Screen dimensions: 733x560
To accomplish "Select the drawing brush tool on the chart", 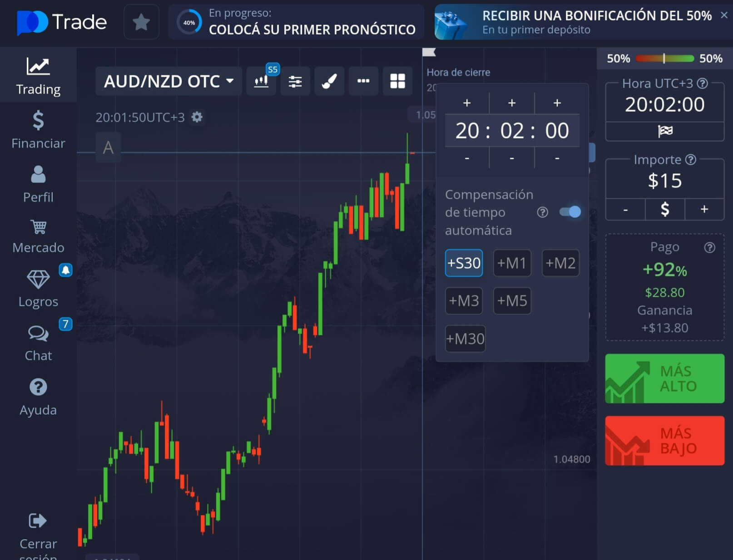I will pyautogui.click(x=329, y=81).
